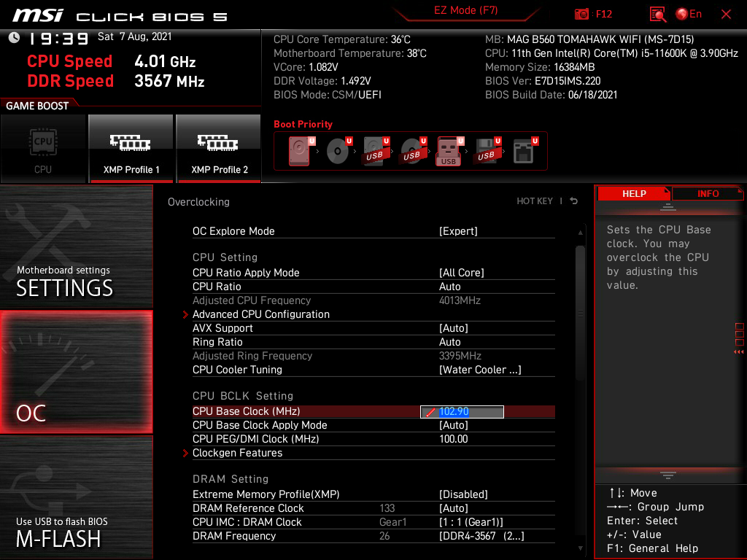Image resolution: width=747 pixels, height=560 pixels.
Task: Select the Adjusted CPU Frequency 4013MHz row
Action: coord(373,300)
